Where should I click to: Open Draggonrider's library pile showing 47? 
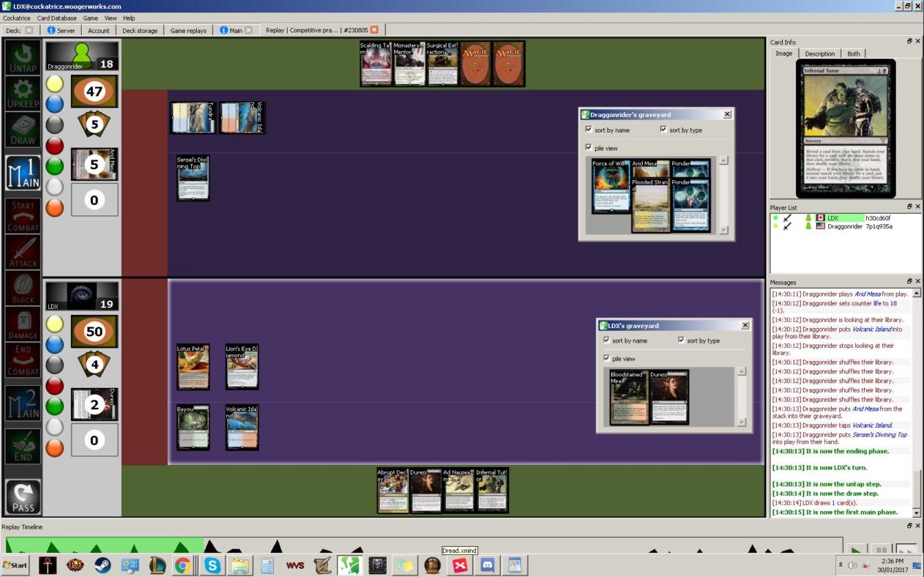[94, 92]
